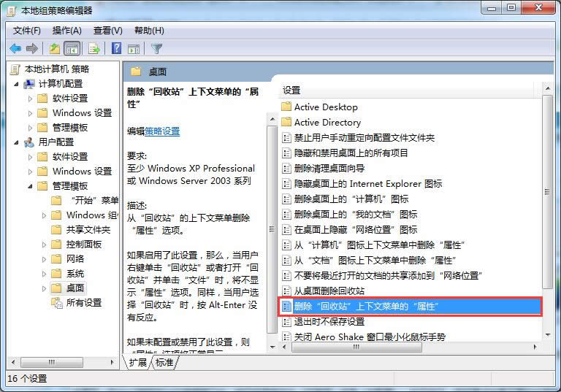Open the 操作(A) menu

67,31
